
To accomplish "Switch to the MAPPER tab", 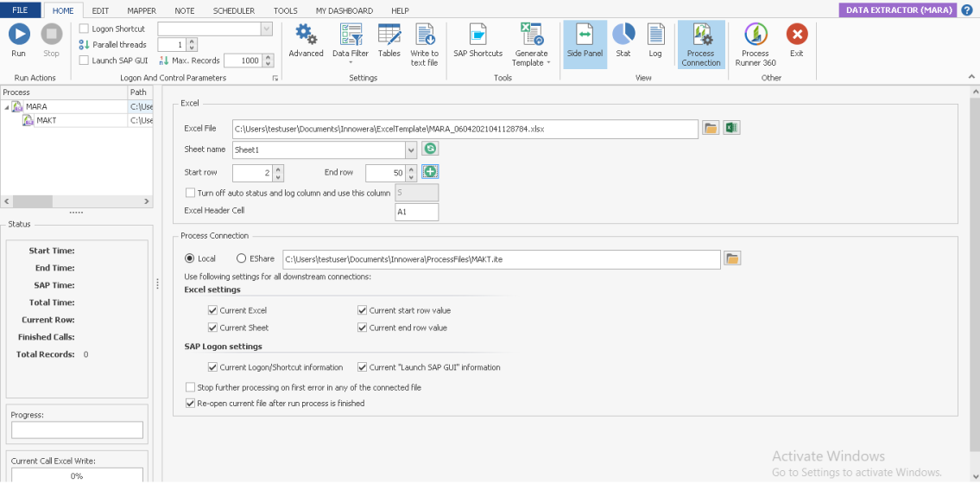I will click(142, 10).
